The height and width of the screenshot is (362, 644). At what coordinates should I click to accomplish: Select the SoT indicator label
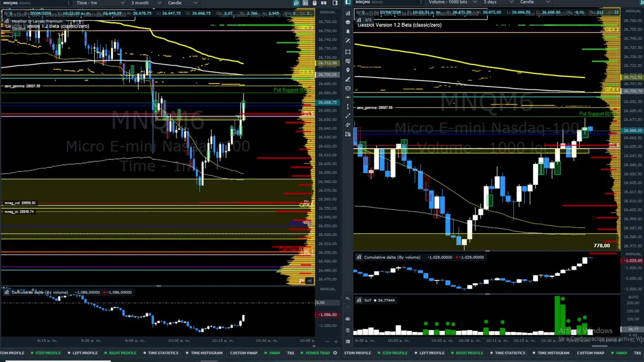click(367, 300)
